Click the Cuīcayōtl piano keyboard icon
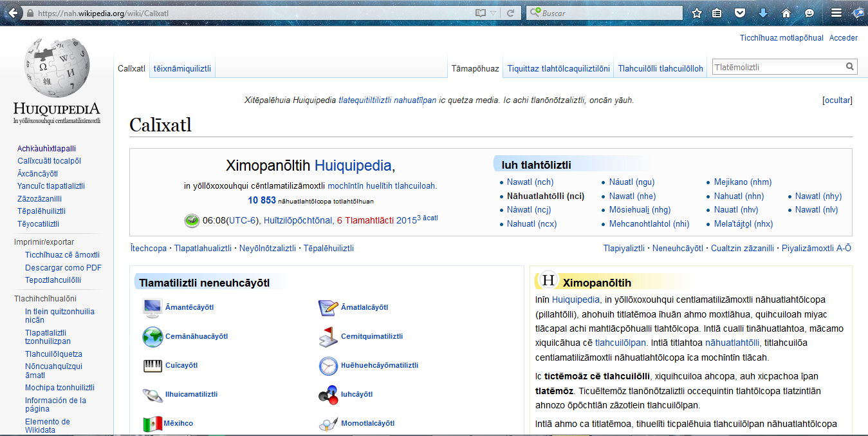Image resolution: width=868 pixels, height=436 pixels. 152,366
